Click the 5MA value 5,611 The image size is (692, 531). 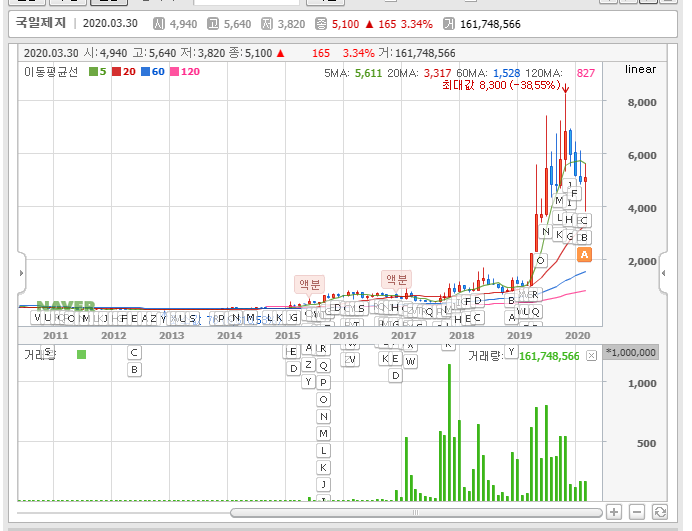(369, 73)
